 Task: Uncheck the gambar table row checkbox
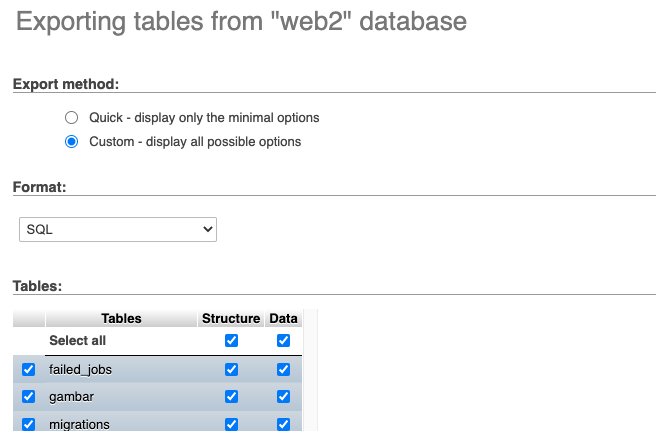click(x=28, y=397)
